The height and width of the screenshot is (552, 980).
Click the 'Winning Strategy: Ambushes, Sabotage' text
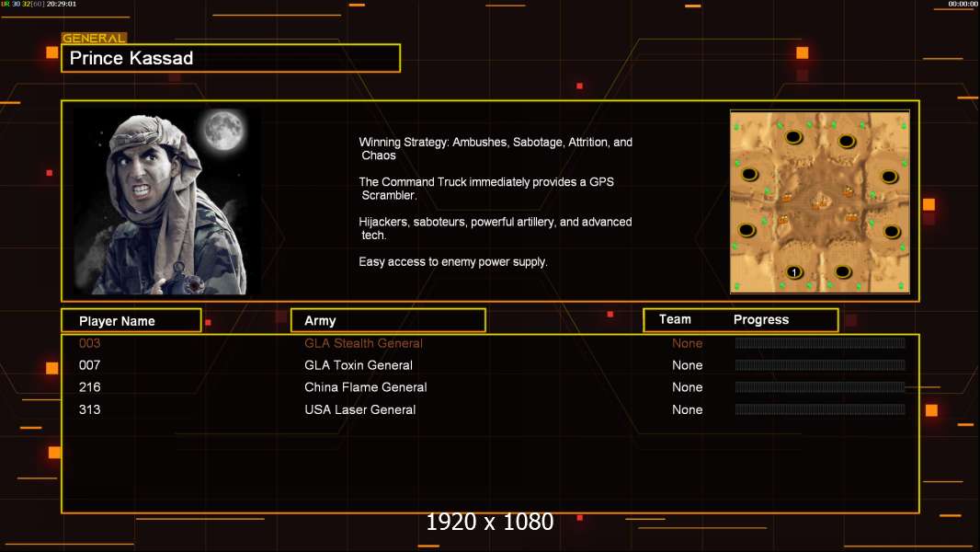pos(496,149)
